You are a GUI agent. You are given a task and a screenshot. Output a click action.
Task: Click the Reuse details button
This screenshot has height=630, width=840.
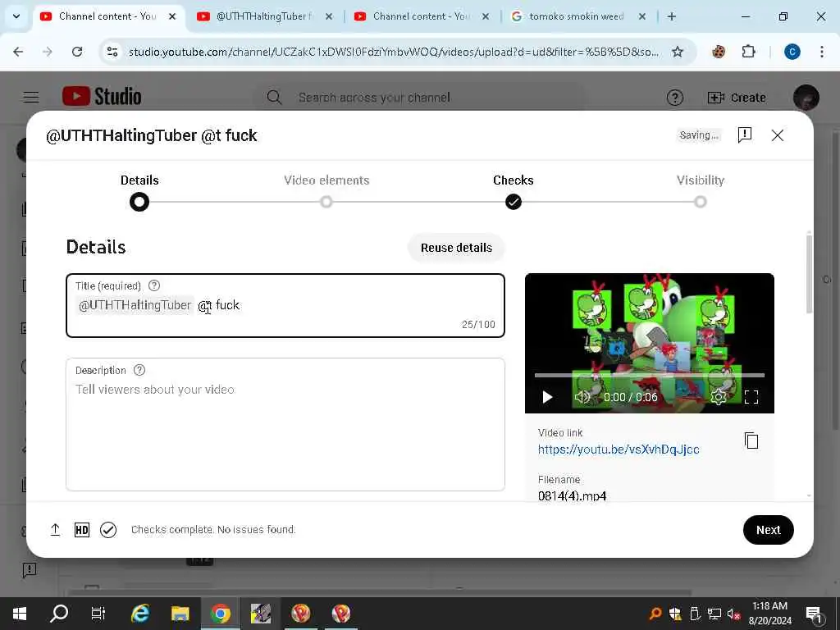click(x=456, y=248)
